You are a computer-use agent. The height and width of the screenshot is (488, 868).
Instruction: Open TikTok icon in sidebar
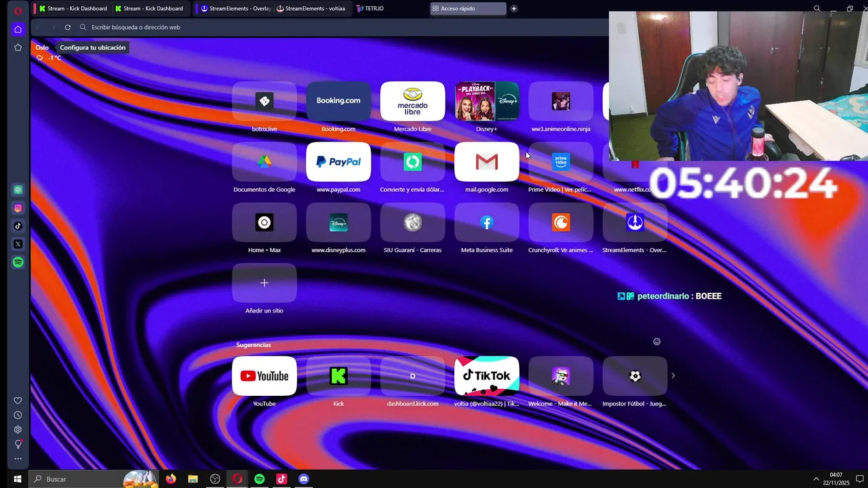tap(18, 226)
